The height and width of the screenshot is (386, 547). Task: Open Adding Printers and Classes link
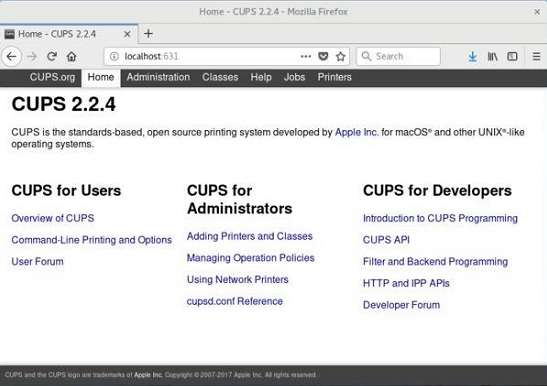click(x=249, y=236)
